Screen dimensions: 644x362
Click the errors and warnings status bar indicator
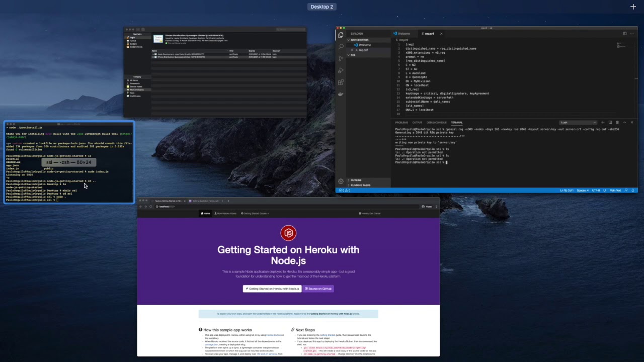(x=344, y=191)
